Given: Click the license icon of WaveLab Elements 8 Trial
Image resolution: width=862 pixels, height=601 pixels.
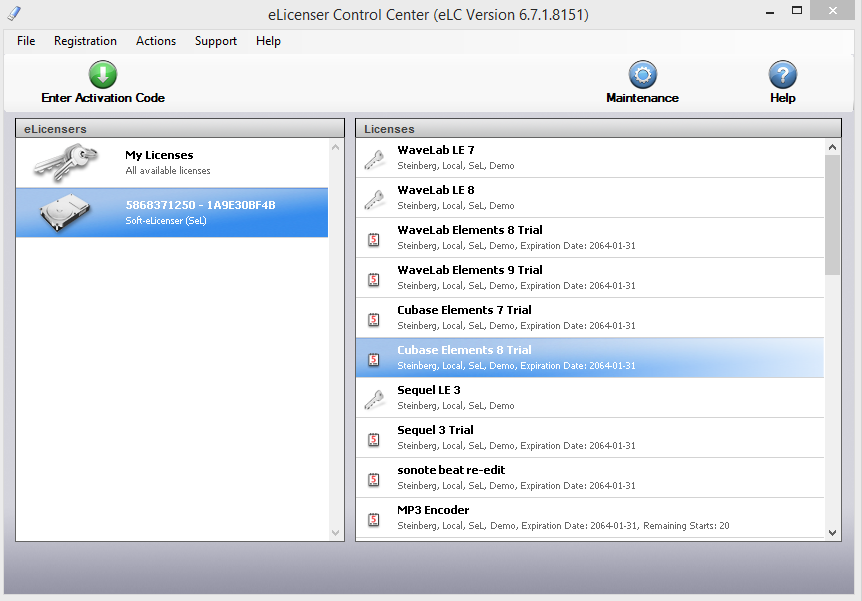Looking at the screenshot, I should click(x=374, y=240).
